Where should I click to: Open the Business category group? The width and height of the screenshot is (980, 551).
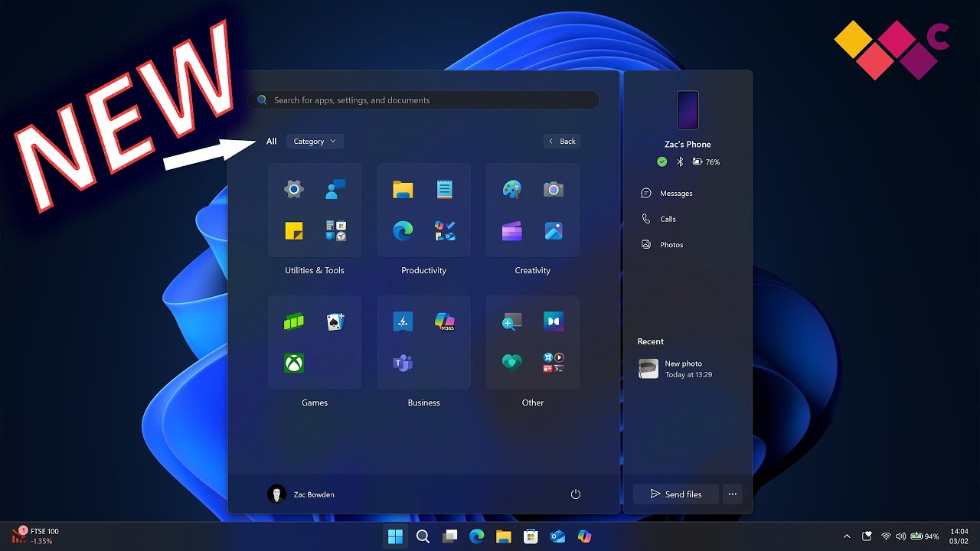(423, 342)
